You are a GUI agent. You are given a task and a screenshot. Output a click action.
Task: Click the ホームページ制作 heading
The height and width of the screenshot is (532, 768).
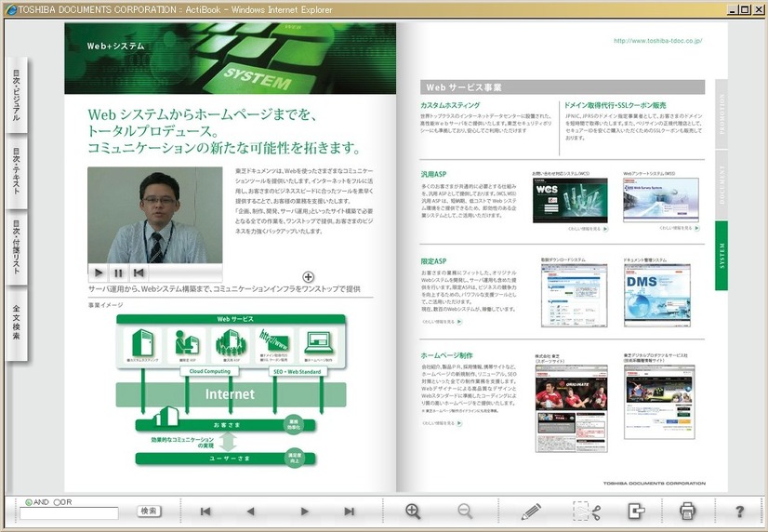(446, 355)
